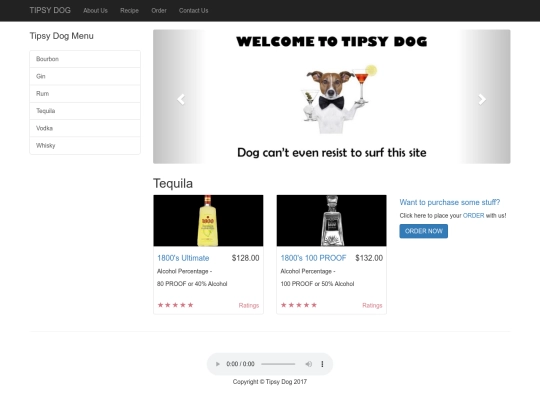Click the '80 PROOF or 40% Alcohol' text

pyautogui.click(x=192, y=284)
